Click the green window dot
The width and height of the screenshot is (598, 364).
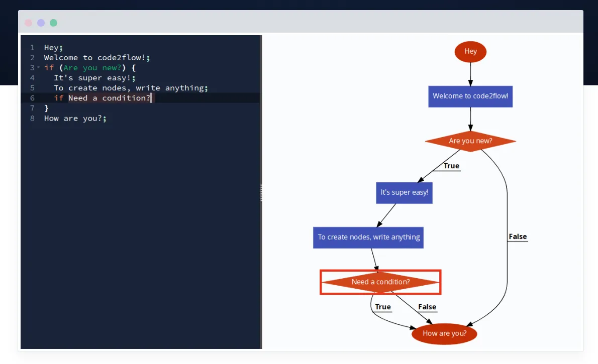point(53,23)
